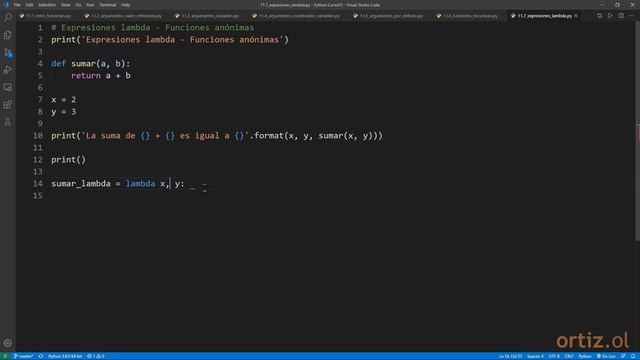The height and width of the screenshot is (360, 640).
Task: Click the 'y = 3' assignment line
Action: coord(64,112)
